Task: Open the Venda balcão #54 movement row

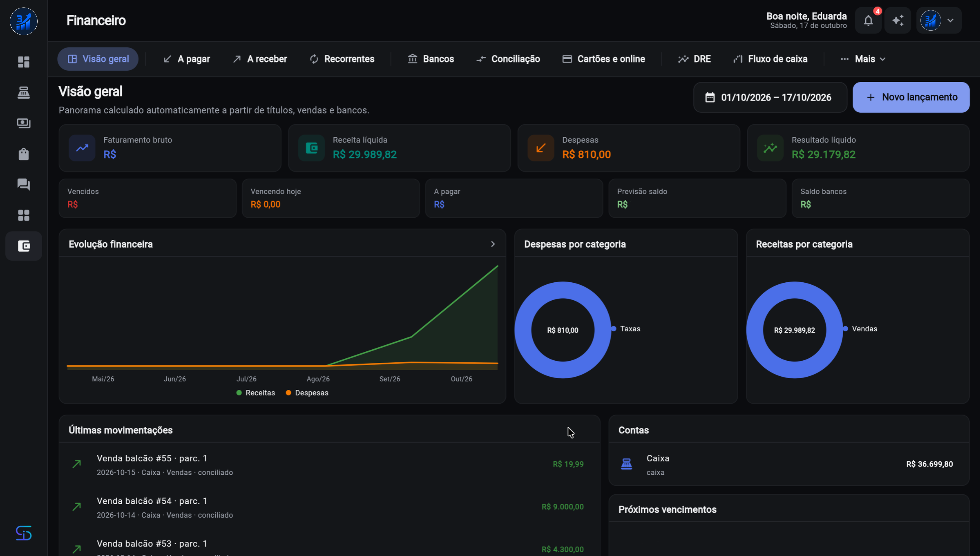Action: (x=329, y=507)
